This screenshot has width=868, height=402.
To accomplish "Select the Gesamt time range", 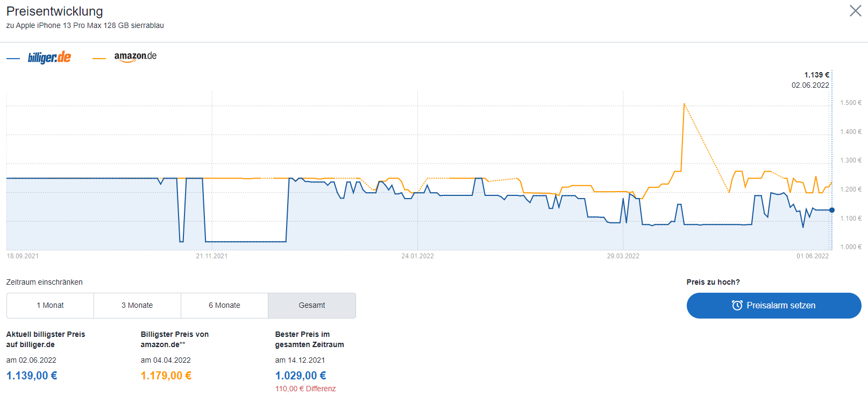I will tap(312, 305).
